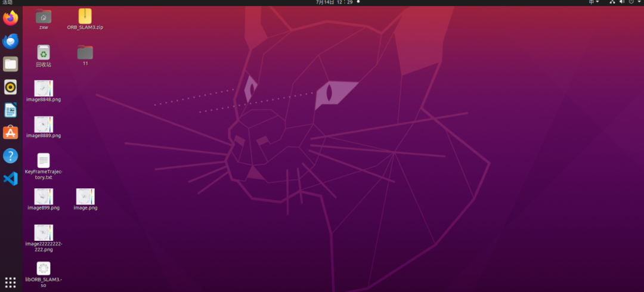Click the network status icon
644x292 pixels.
coord(612,2)
